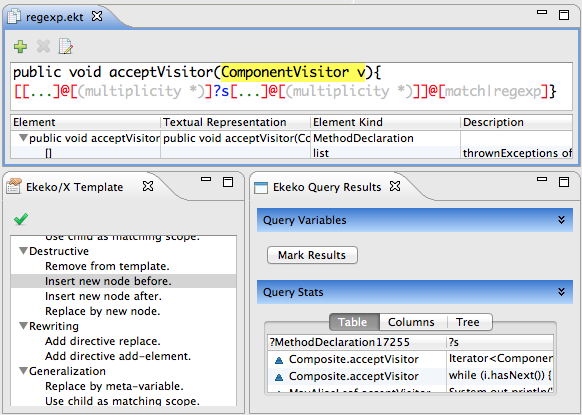
Task: Click the grey X remove template icon
Action: click(43, 46)
